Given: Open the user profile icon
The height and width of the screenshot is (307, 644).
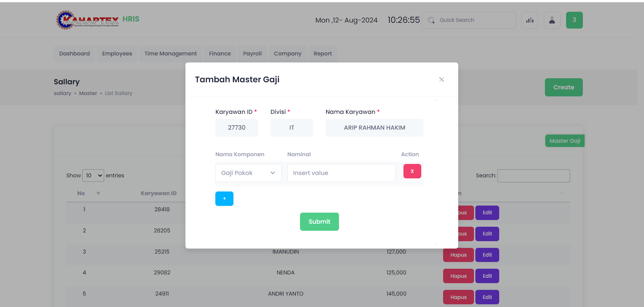Looking at the screenshot, I should point(552,20).
